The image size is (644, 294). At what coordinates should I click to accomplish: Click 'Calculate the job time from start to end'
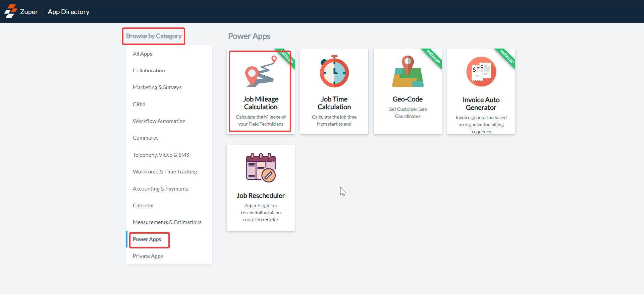(334, 120)
